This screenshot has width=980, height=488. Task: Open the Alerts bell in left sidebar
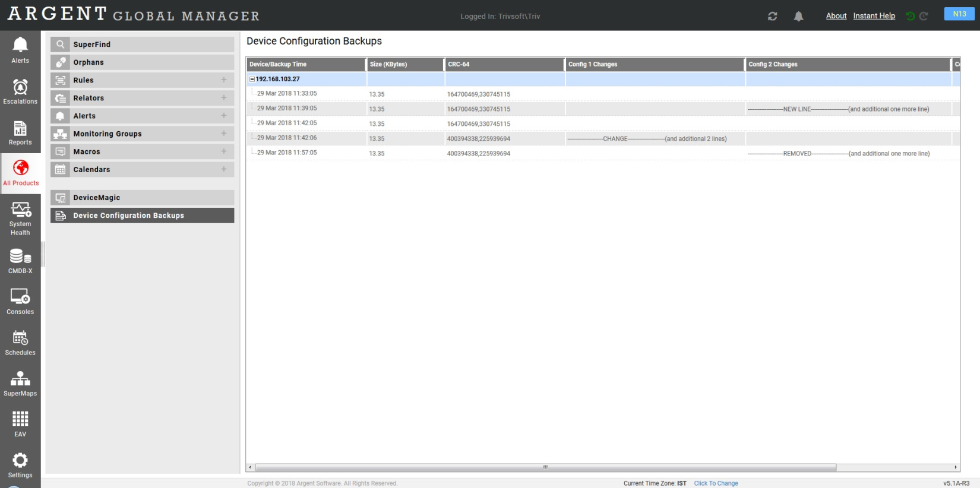click(20, 50)
